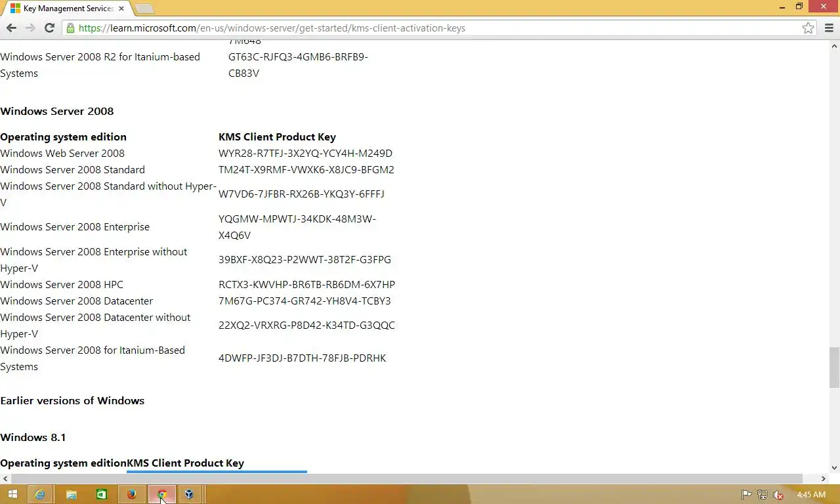Reload the current page
This screenshot has height=504, width=840.
(x=49, y=28)
